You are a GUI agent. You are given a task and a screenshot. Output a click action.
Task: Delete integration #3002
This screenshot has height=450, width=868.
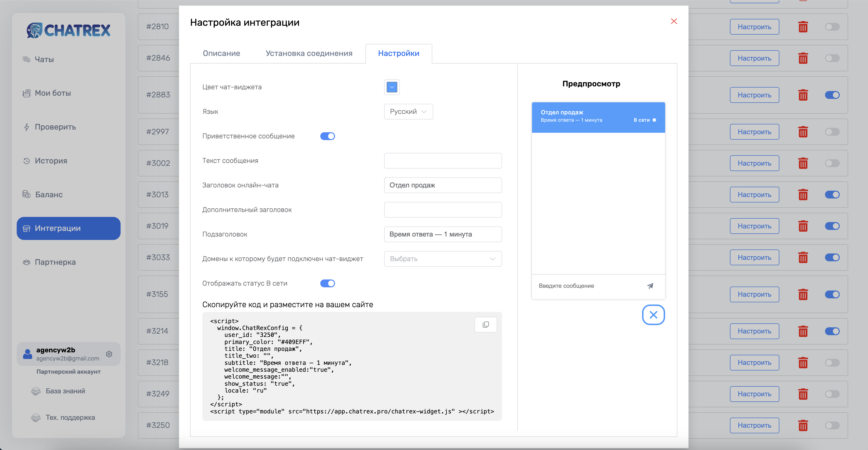[803, 163]
